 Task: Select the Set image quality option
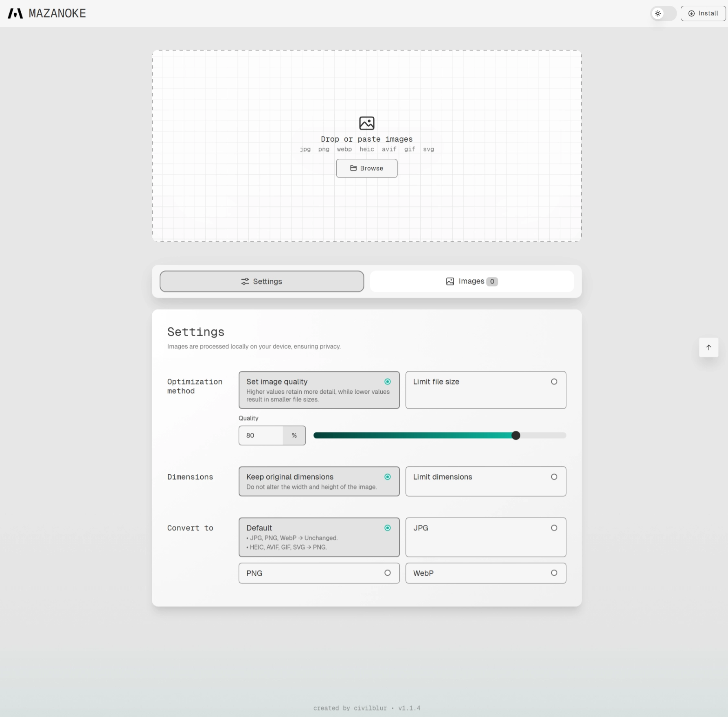tap(319, 390)
